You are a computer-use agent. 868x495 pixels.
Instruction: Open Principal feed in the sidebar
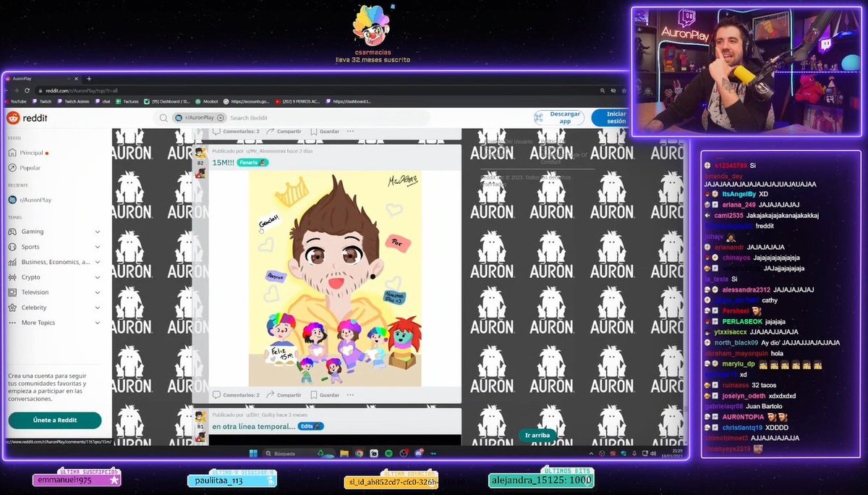(x=31, y=153)
